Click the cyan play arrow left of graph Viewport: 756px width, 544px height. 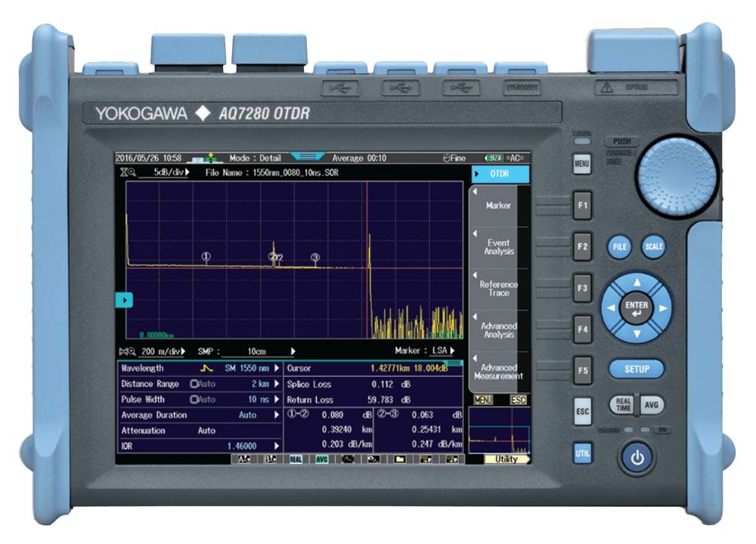coord(124,300)
